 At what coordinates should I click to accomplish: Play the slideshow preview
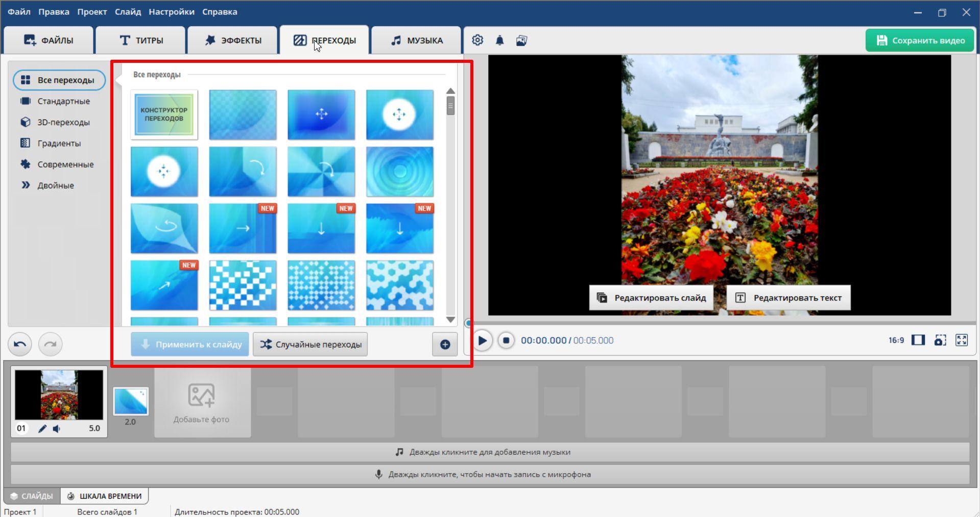[x=482, y=340]
